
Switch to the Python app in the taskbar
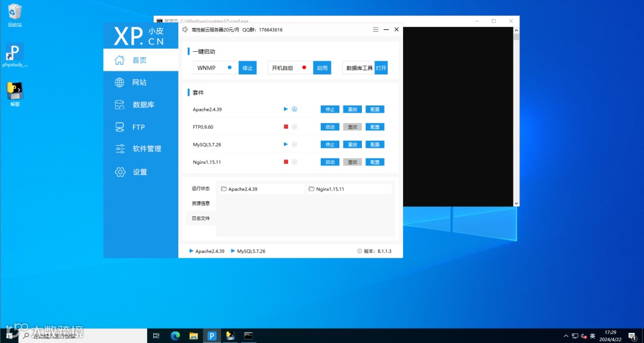pos(230,336)
